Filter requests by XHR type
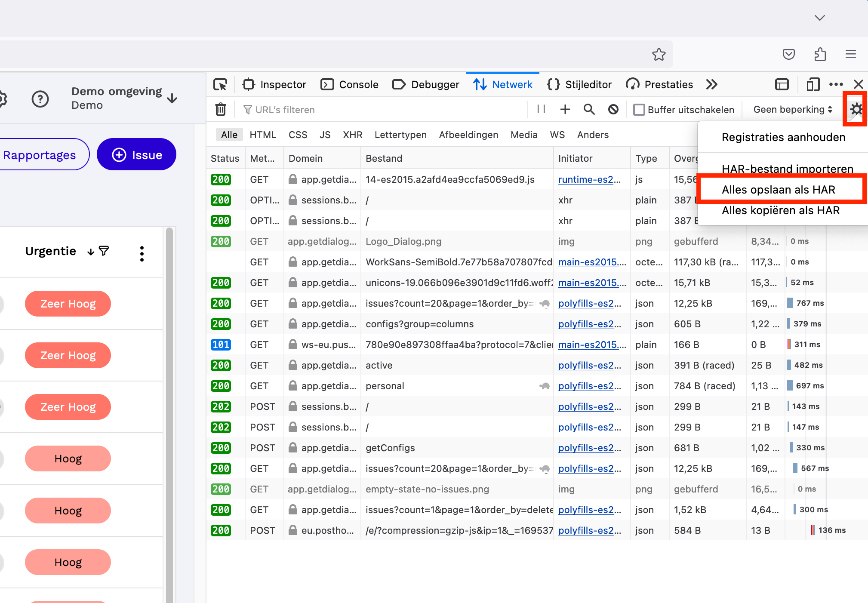Screen dimensions: 868x603 click(352, 135)
